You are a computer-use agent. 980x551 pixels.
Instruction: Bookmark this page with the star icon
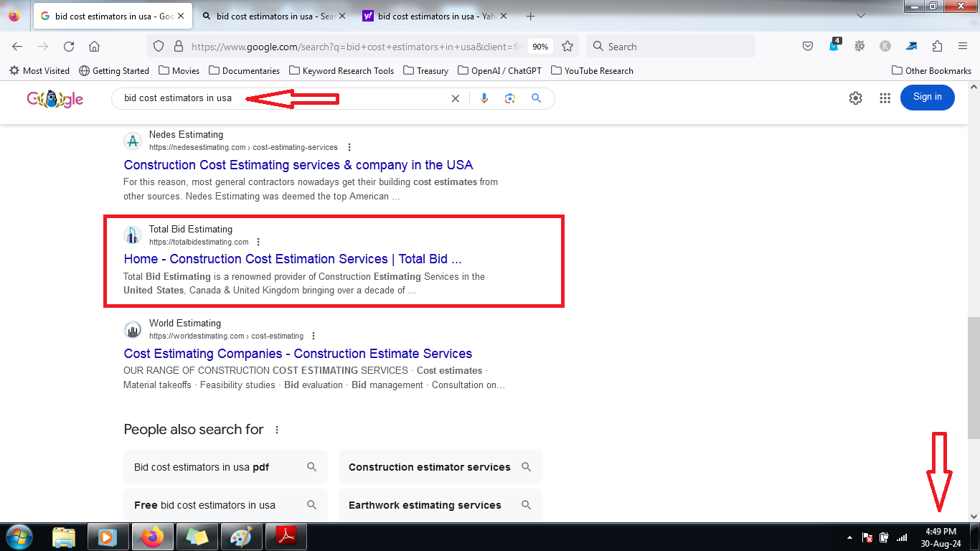pyautogui.click(x=567, y=47)
